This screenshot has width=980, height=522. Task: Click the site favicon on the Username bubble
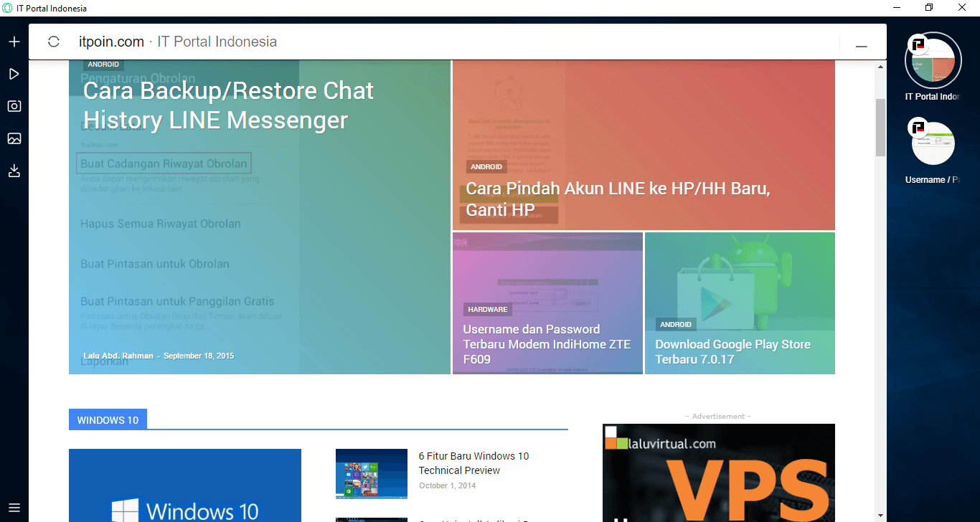[x=918, y=128]
